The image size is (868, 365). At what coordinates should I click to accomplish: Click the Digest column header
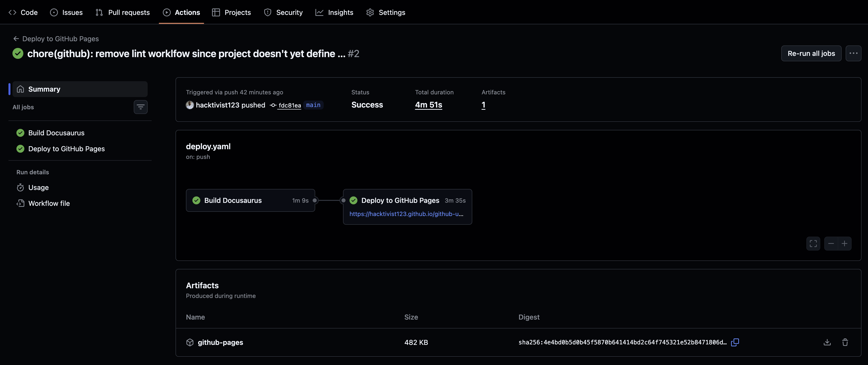point(529,317)
